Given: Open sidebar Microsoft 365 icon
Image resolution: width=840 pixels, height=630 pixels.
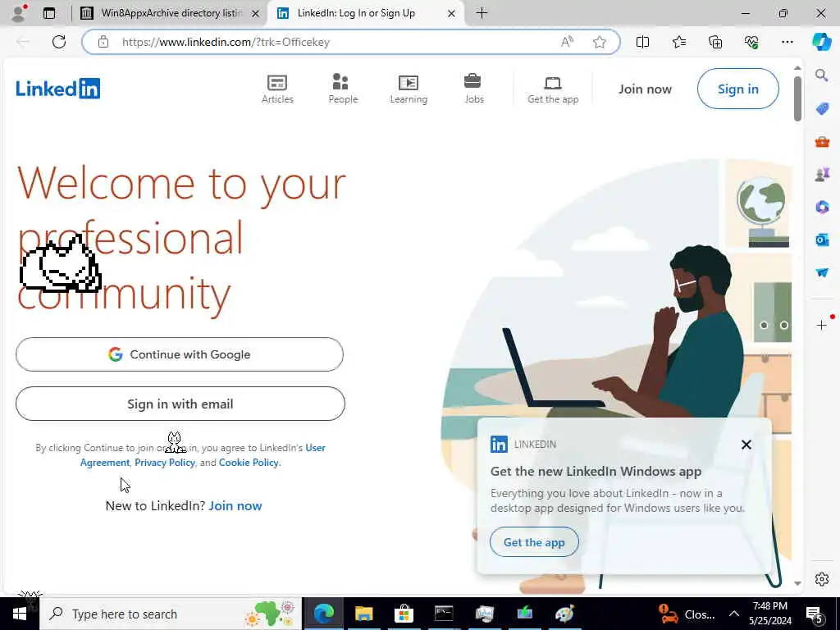Looking at the screenshot, I should pyautogui.click(x=822, y=207).
